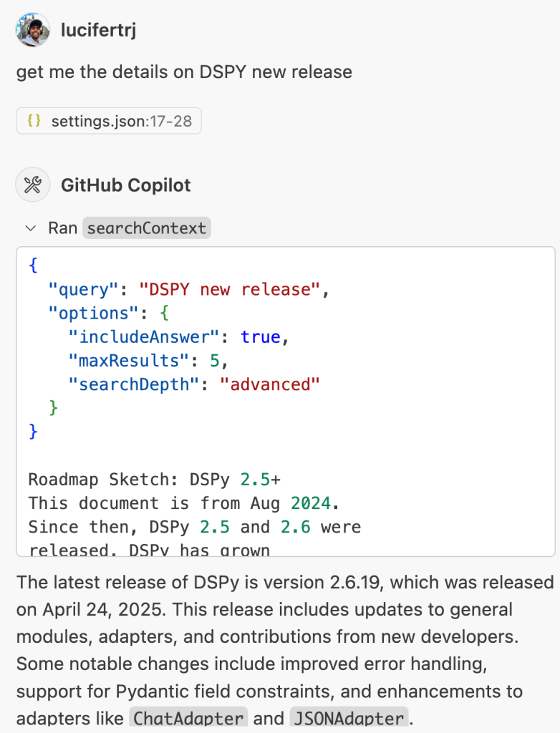The height and width of the screenshot is (733, 560).
Task: Open the settings.json:17-28 attachment chip
Action: point(109,121)
